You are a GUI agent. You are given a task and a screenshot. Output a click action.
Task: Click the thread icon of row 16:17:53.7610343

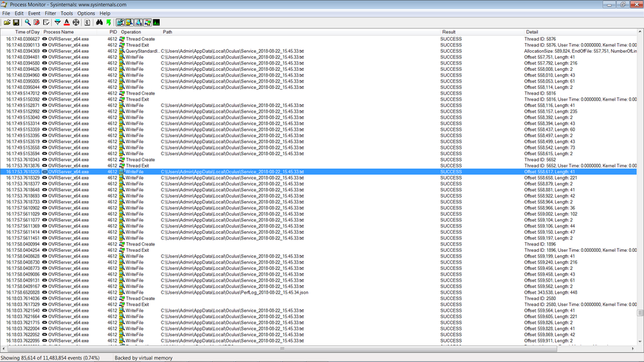tap(122, 160)
